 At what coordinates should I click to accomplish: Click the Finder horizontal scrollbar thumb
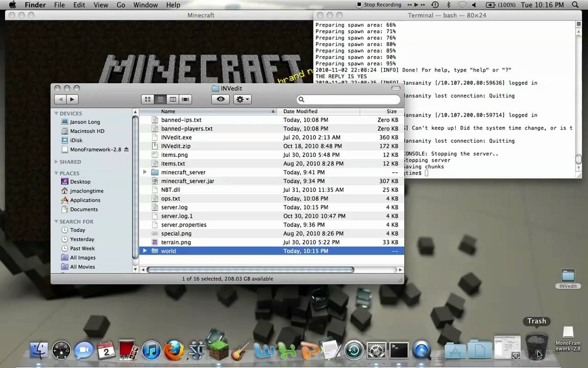250,270
